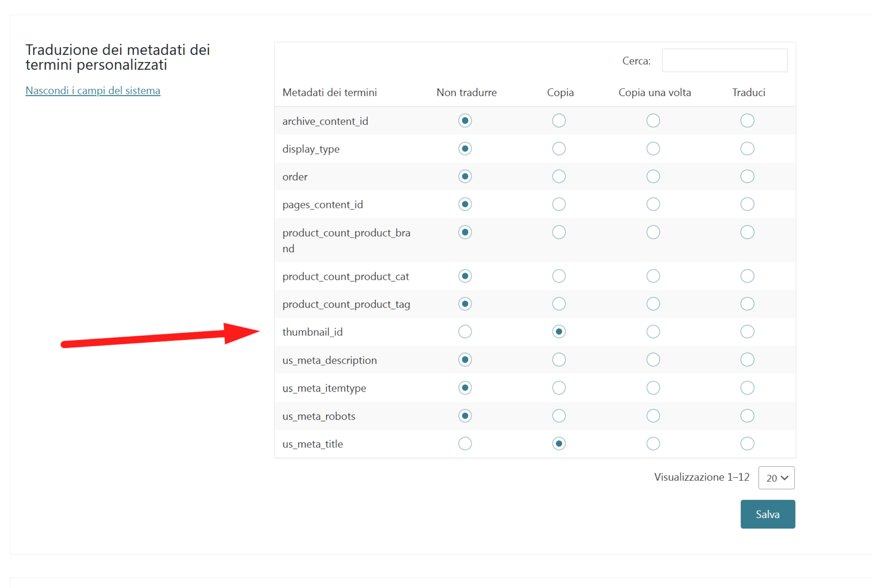872x588 pixels.
Task: Focus the Cerca search field
Action: tap(724, 60)
